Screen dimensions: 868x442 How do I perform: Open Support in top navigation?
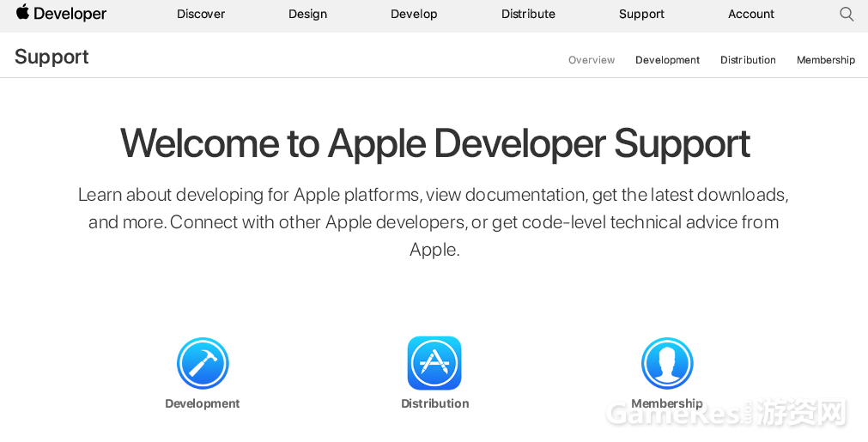tap(641, 14)
